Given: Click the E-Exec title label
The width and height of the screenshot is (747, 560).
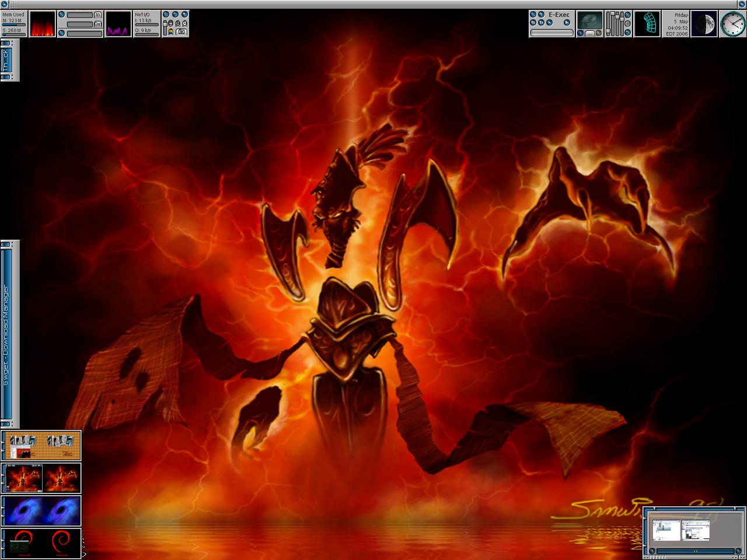Looking at the screenshot, I should coord(559,15).
